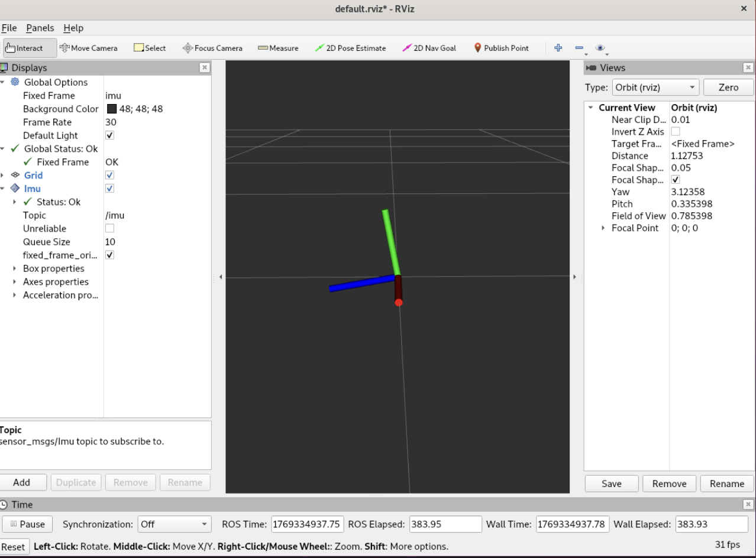Viewport: 756px width, 558px height.
Task: Expand the Box properties tree item
Action: pos(15,268)
